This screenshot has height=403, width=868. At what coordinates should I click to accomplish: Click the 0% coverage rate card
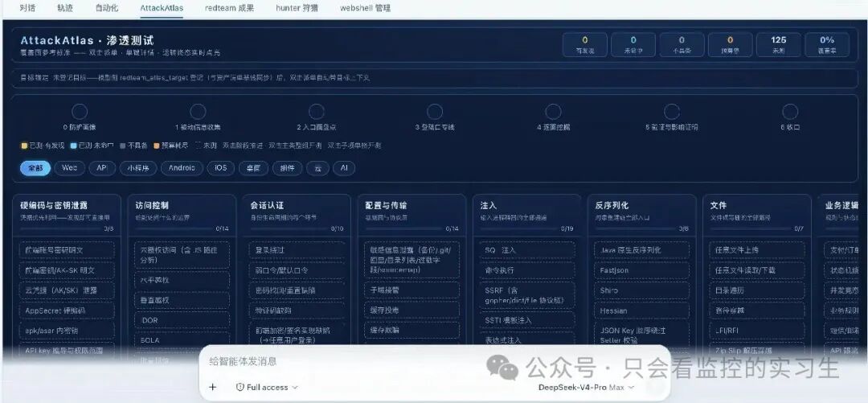[826, 44]
